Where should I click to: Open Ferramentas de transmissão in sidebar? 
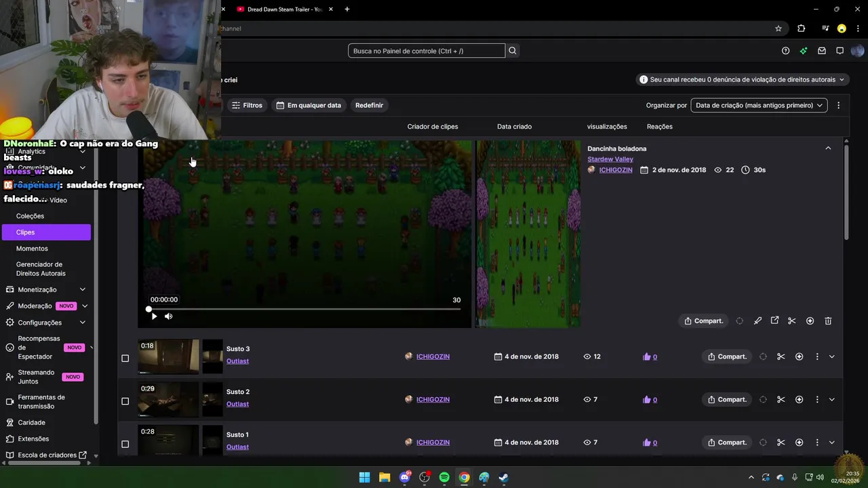pos(41,402)
